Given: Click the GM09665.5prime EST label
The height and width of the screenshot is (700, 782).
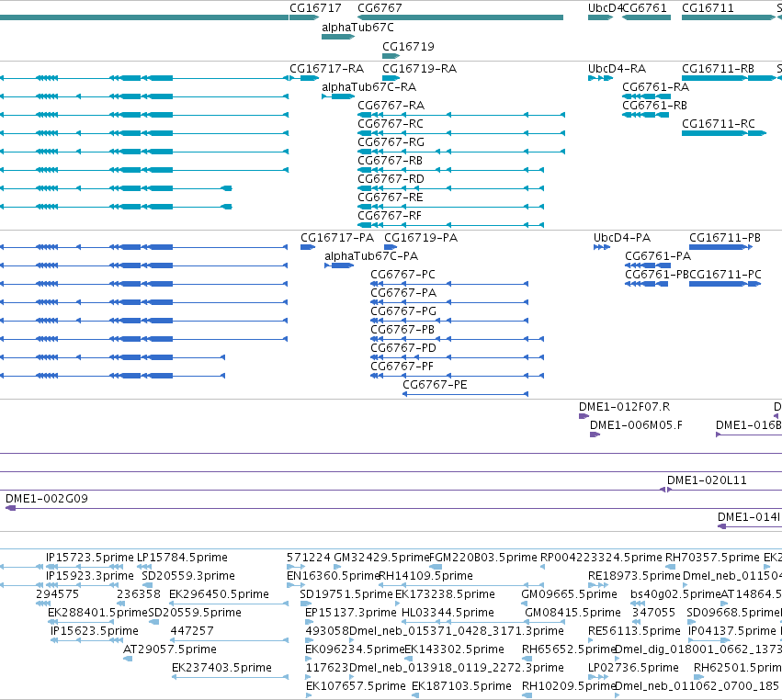Looking at the screenshot, I should tap(569, 593).
